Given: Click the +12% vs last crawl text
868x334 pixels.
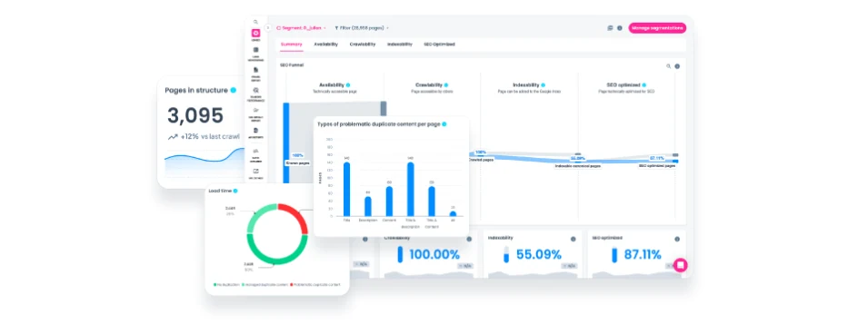Looking at the screenshot, I should click(x=210, y=136).
